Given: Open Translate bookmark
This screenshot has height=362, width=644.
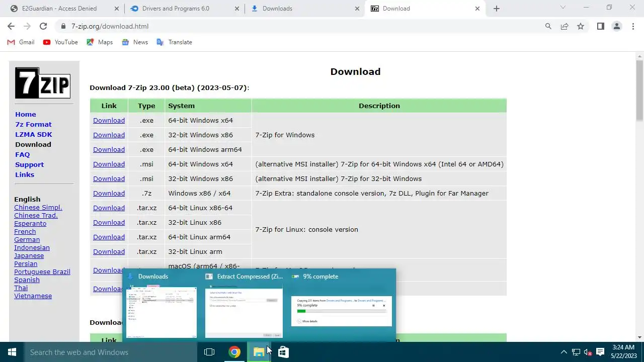Looking at the screenshot, I should click(x=174, y=42).
